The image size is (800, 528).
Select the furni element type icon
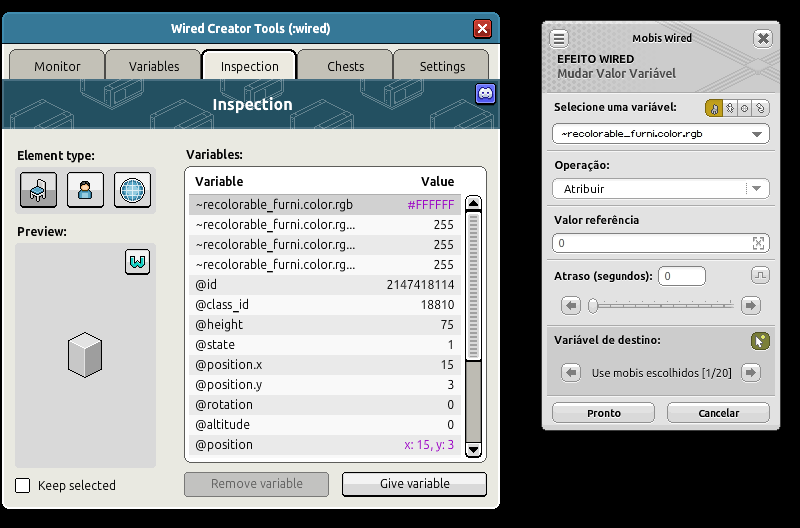pos(39,190)
